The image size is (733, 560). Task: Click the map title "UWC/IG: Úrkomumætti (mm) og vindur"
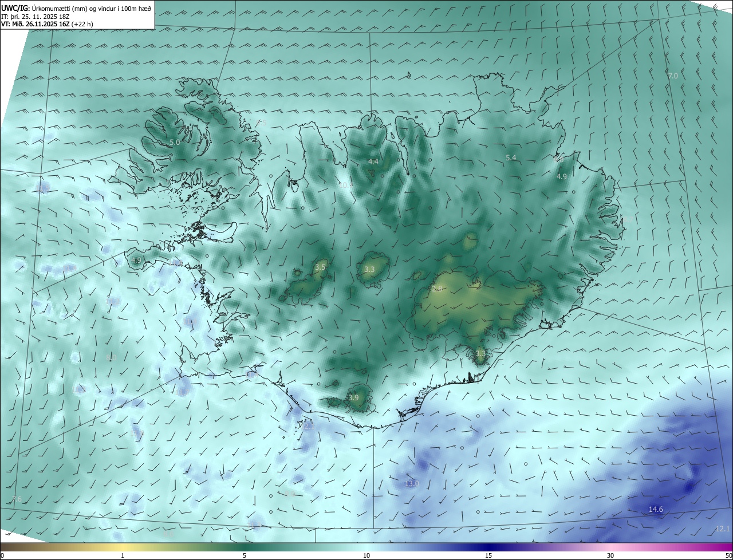[x=76, y=9]
